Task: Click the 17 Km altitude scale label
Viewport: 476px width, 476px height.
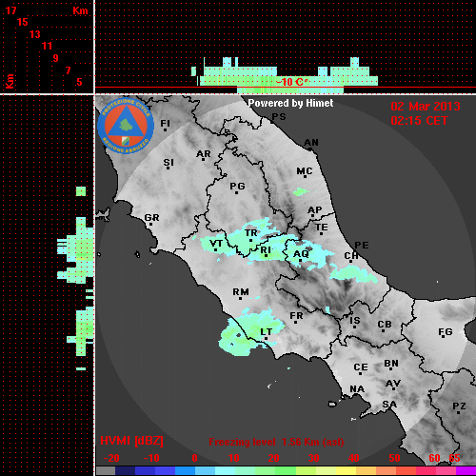Action: [10, 10]
